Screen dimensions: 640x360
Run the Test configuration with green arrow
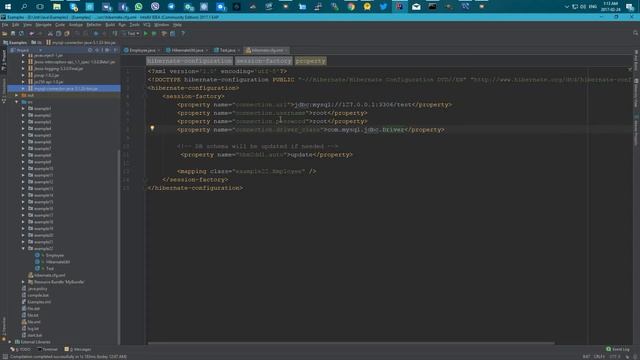146,33
